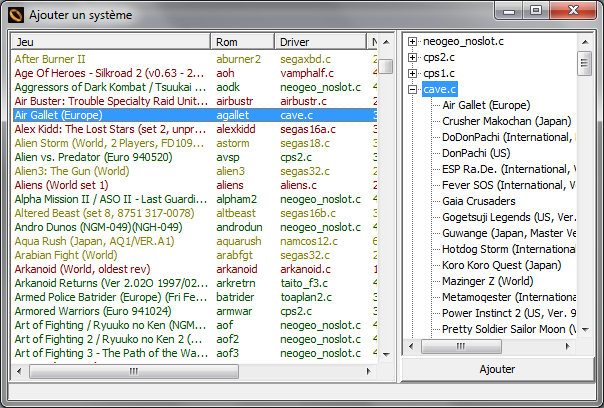Select Metamoqester tree item
This screenshot has width=604, height=408.
click(x=508, y=297)
